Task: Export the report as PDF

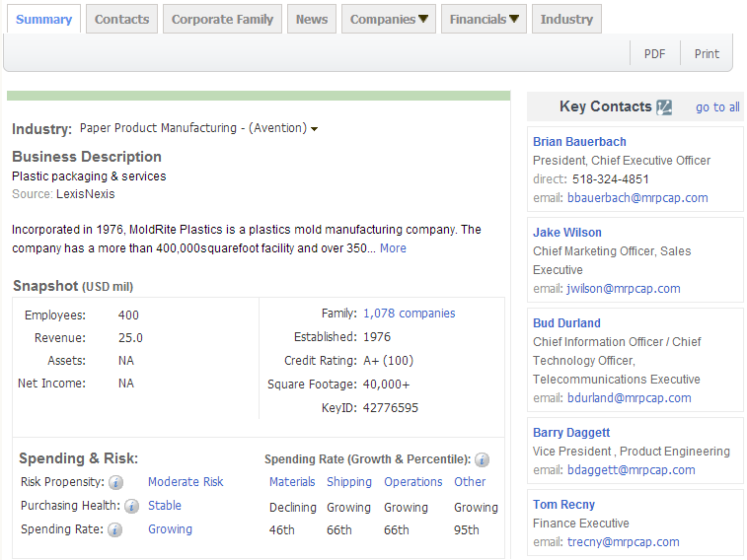Action: pyautogui.click(x=654, y=54)
